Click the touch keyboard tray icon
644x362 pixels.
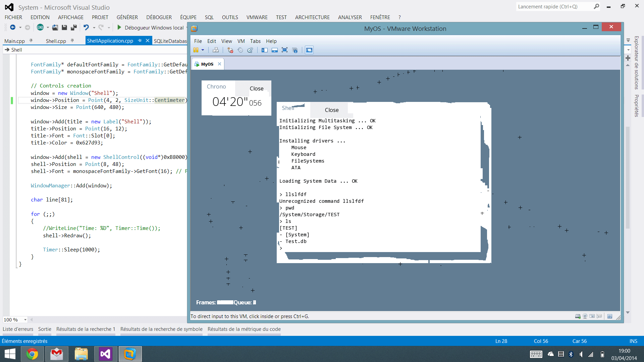(536, 354)
